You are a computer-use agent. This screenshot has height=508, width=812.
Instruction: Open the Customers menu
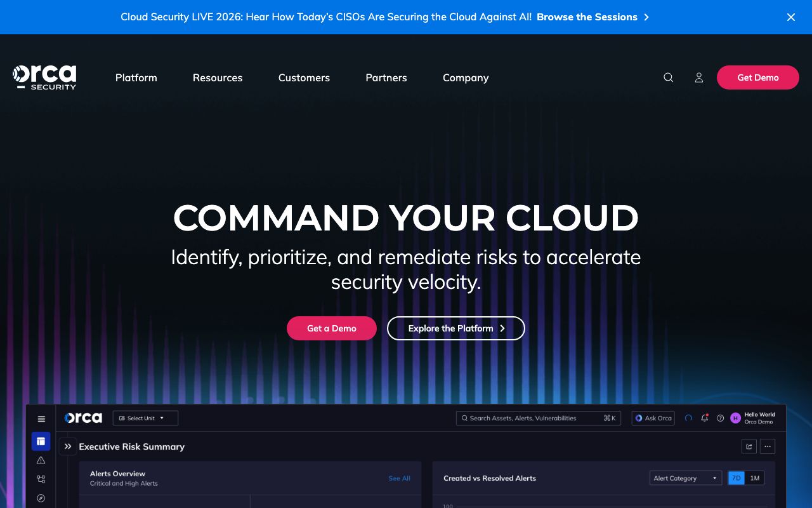pyautogui.click(x=304, y=77)
